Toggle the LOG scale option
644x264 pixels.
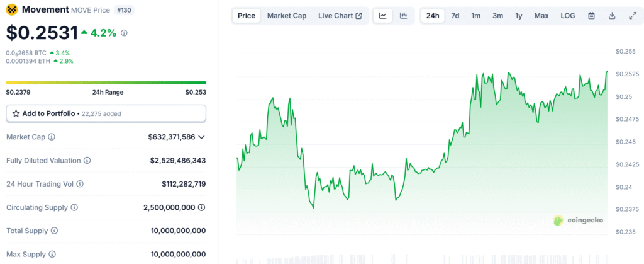click(567, 16)
